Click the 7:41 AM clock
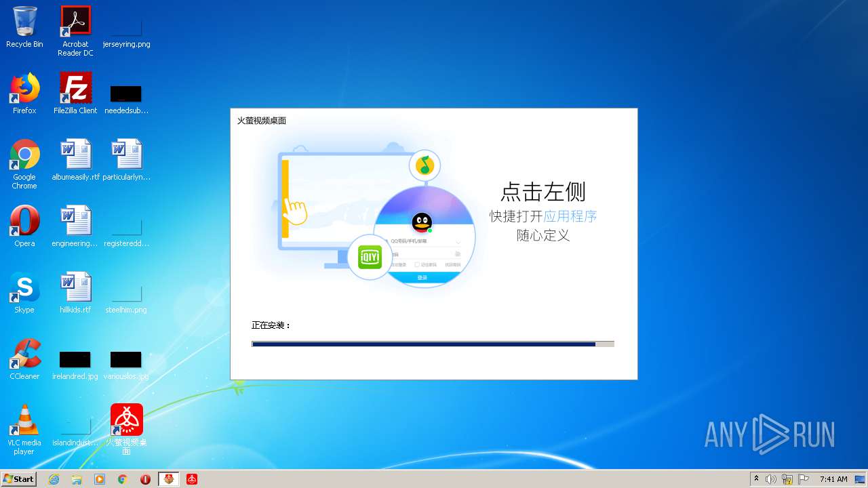868x488 pixels. 833,479
